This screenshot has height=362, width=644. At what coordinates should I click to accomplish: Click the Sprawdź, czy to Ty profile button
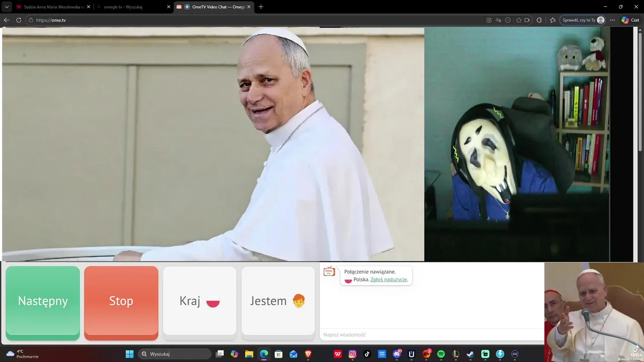583,20
